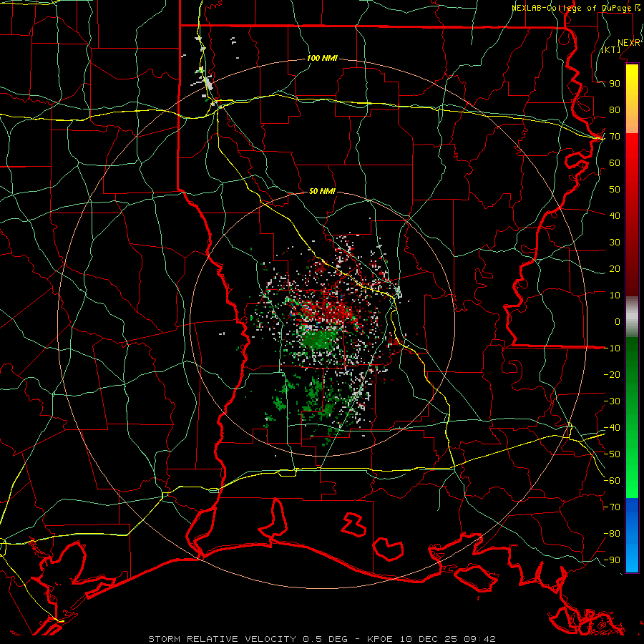Select the 10 value on velocity scale

pos(615,296)
